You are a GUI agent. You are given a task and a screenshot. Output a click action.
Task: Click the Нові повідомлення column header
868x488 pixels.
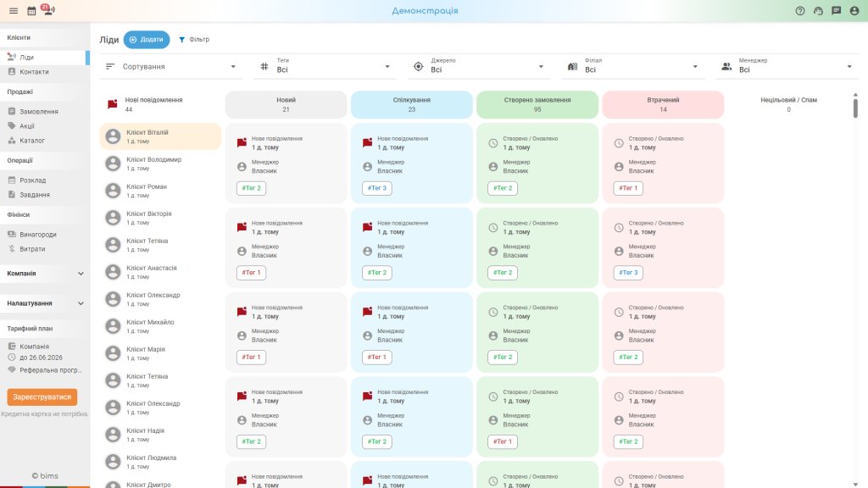[x=160, y=104]
